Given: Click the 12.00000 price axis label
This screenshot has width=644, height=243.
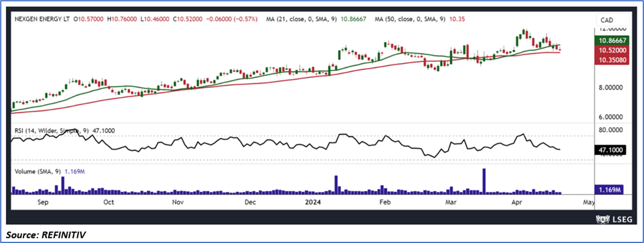Looking at the screenshot, I should [612, 29].
